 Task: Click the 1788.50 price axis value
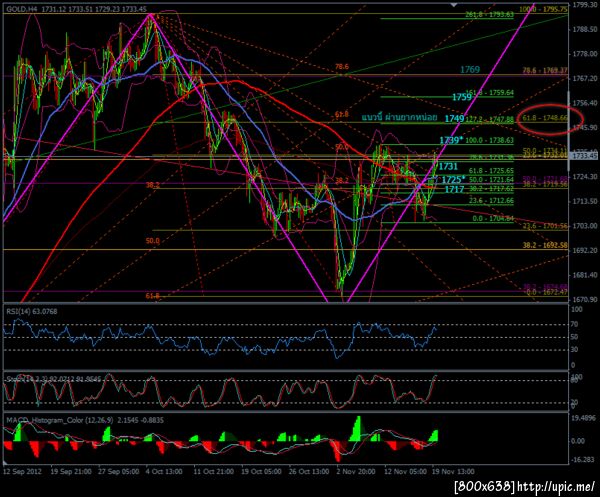click(x=585, y=29)
